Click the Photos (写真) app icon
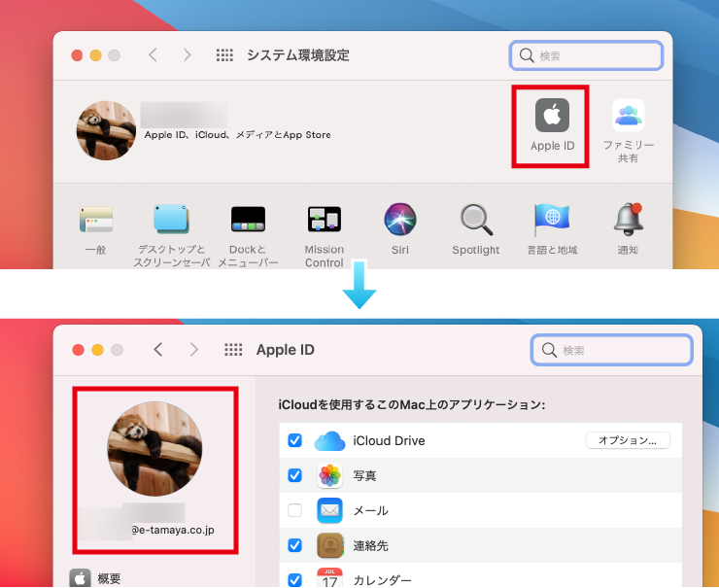 tap(329, 475)
